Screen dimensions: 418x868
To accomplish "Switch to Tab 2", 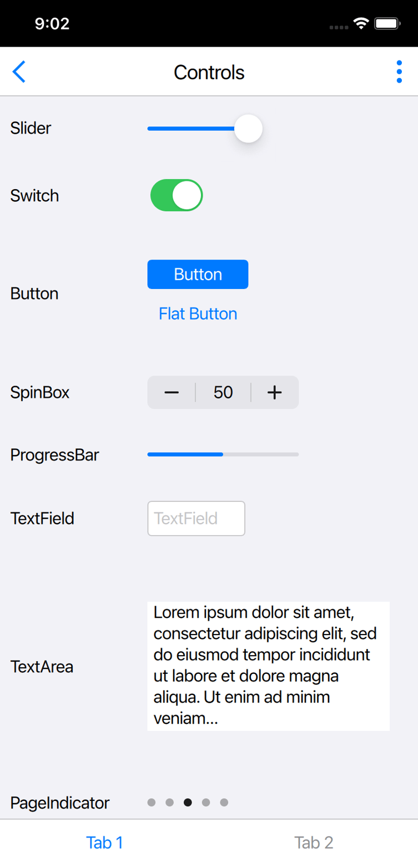I will click(x=313, y=842).
